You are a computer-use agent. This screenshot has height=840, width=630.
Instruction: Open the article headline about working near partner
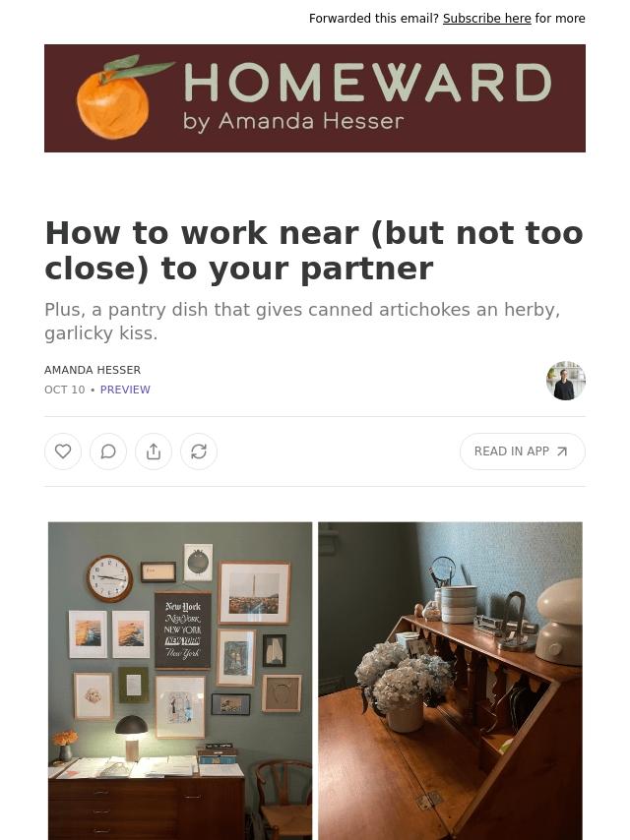[x=314, y=251]
